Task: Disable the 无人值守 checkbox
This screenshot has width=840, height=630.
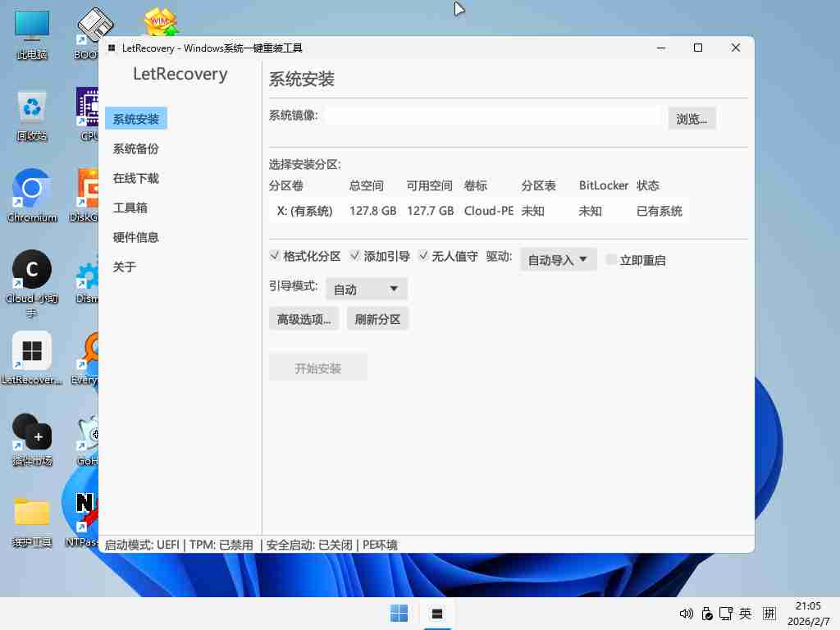Action: [423, 256]
